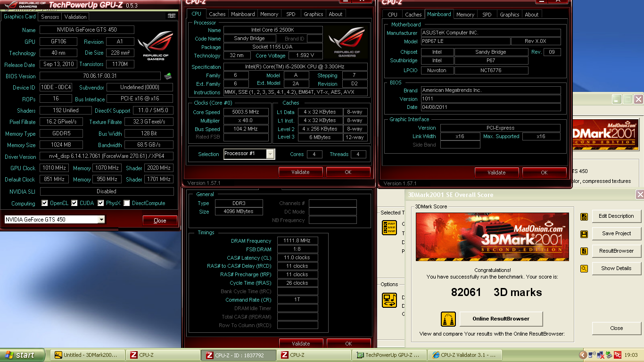Viewport: 644px width, 362px height.
Task: Click the taskbar clock showing 19:03
Action: click(630, 355)
